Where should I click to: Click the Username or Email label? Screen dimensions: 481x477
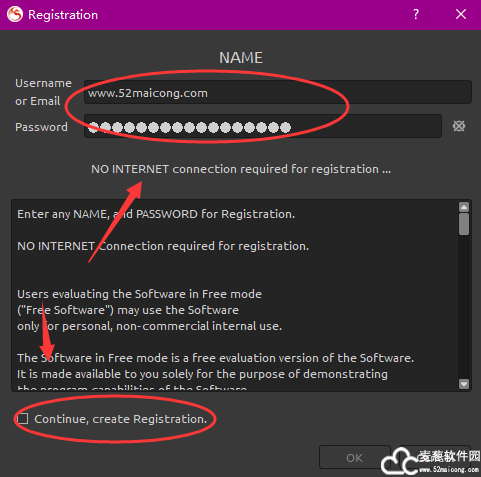(x=43, y=92)
